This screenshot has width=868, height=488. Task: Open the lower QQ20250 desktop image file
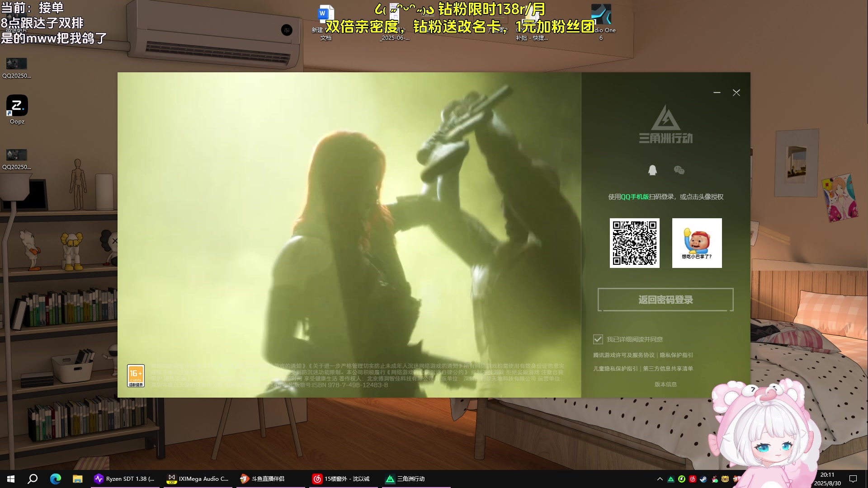tap(17, 160)
